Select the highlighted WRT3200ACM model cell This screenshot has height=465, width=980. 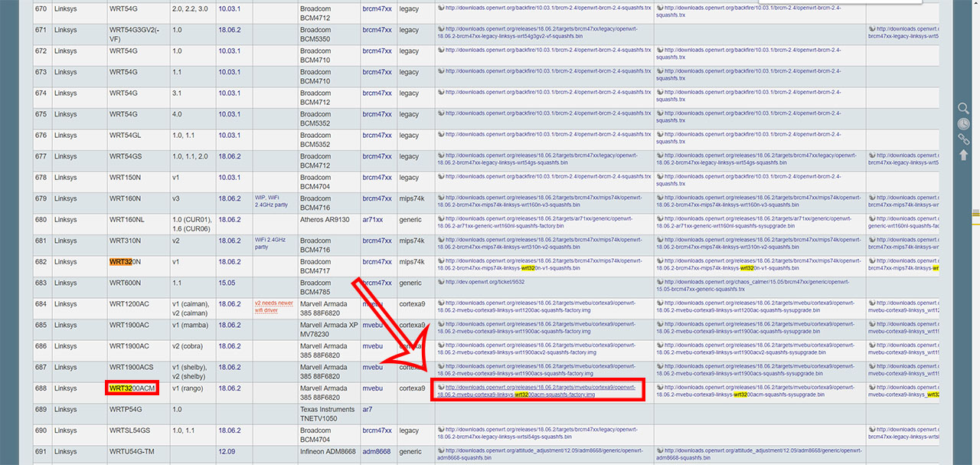pos(132,388)
